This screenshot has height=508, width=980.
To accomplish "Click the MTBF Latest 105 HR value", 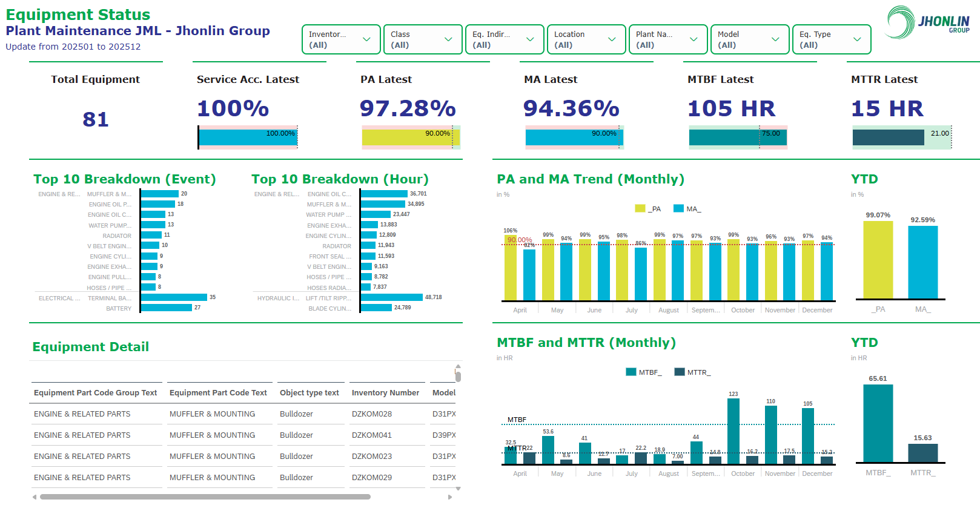I will coord(731,108).
